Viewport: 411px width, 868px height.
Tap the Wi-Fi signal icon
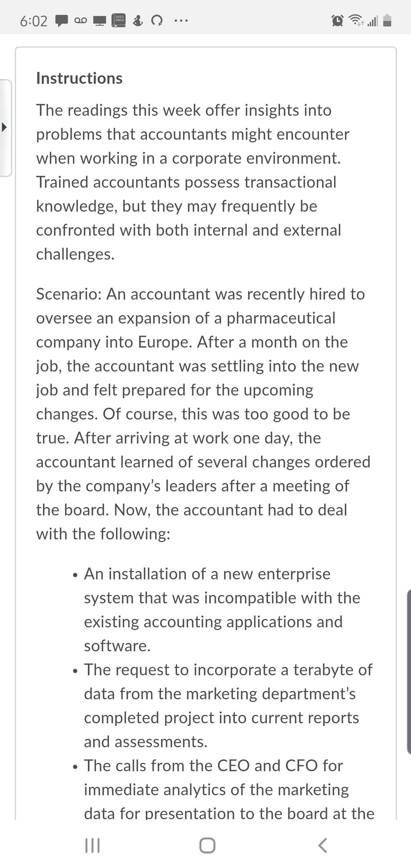coord(356,20)
